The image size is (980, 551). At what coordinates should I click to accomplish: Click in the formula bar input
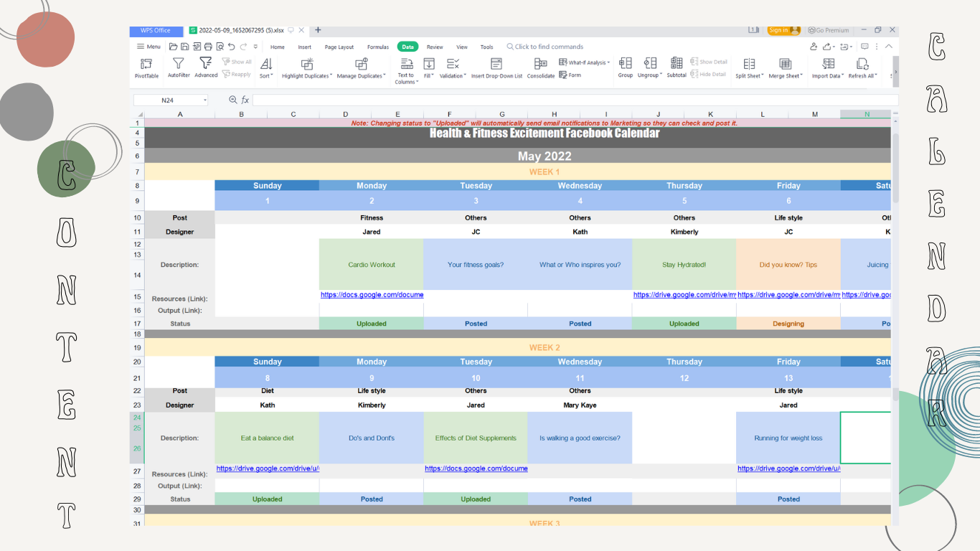(574, 100)
